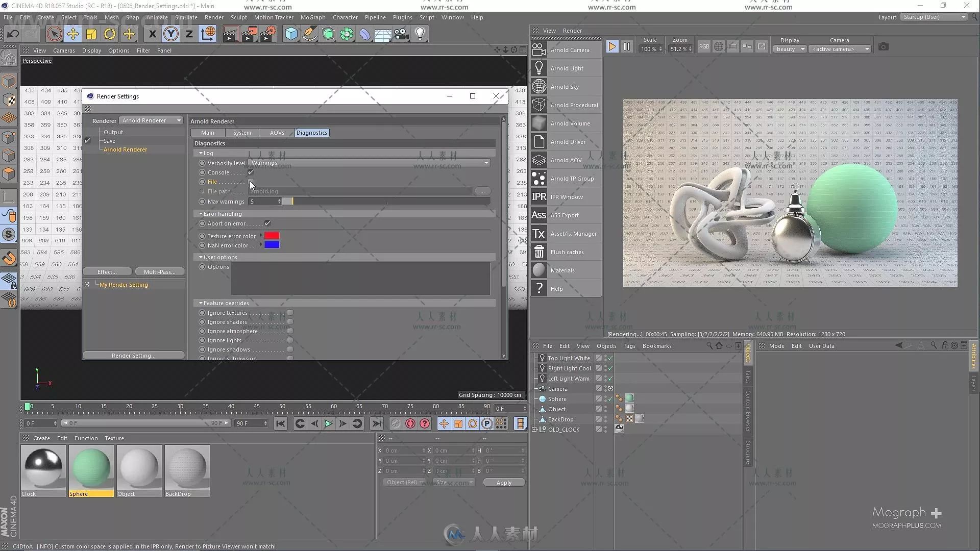Toggle the Ignore textures checkbox
This screenshot has width=980, height=551.
pos(290,312)
